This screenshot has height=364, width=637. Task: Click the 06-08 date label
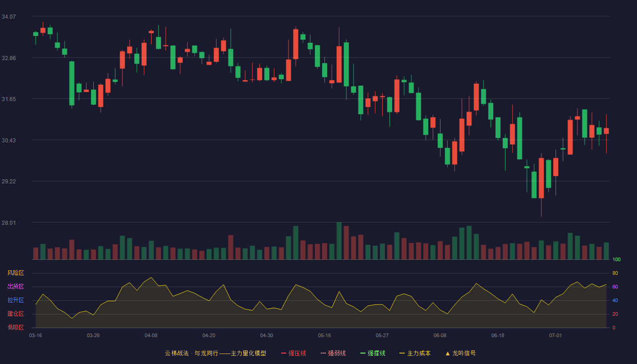tap(440, 335)
